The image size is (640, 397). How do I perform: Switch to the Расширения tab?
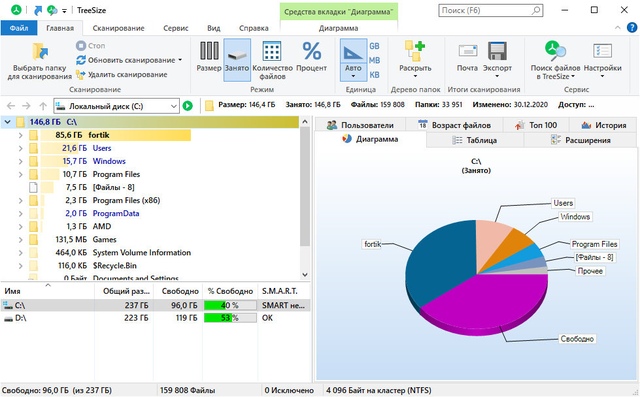point(580,140)
